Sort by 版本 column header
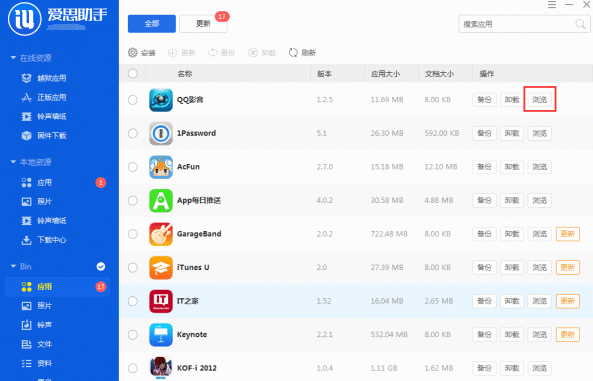The height and width of the screenshot is (381, 593). (x=324, y=74)
